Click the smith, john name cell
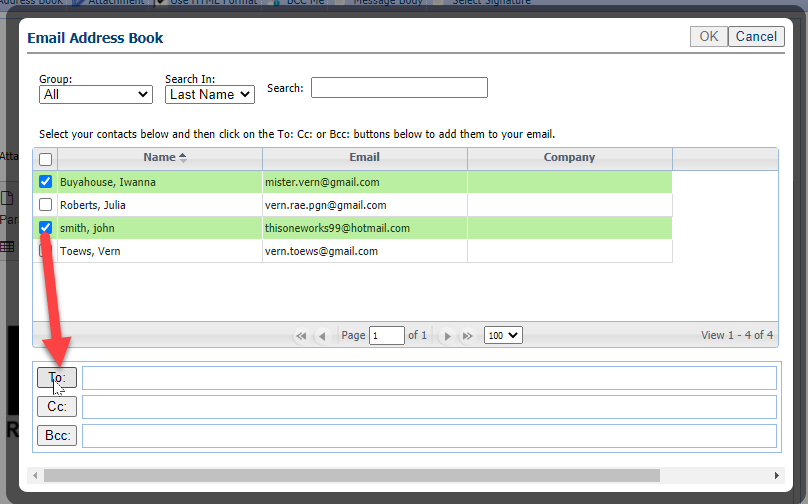This screenshot has width=808, height=504. [160, 228]
